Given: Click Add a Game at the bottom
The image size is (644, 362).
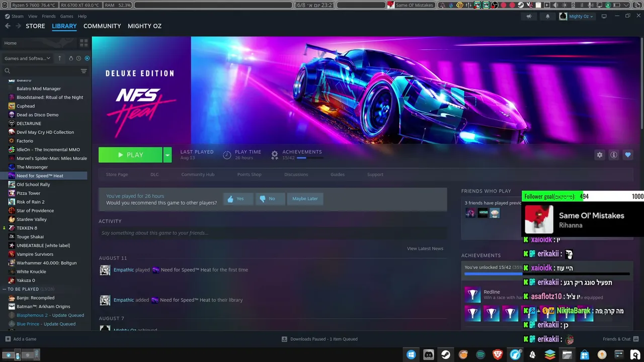Looking at the screenshot, I should pos(21,339).
